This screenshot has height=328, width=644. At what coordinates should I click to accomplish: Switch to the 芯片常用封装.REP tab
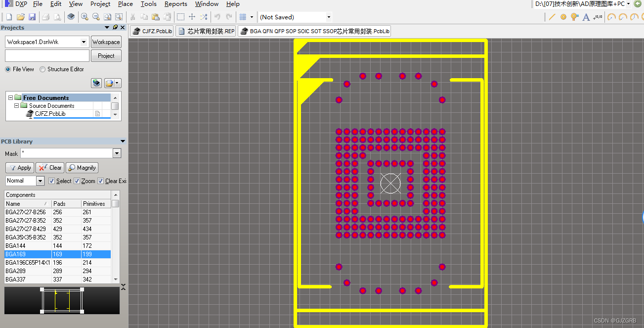(x=206, y=31)
